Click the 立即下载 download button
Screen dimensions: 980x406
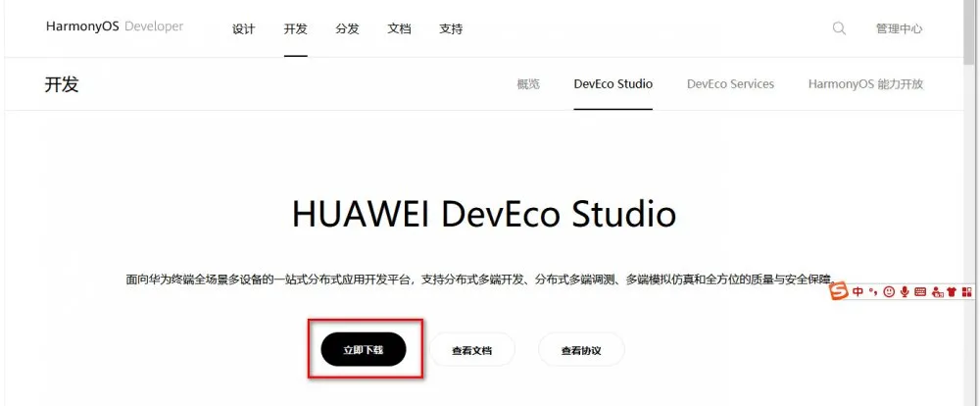(364, 350)
